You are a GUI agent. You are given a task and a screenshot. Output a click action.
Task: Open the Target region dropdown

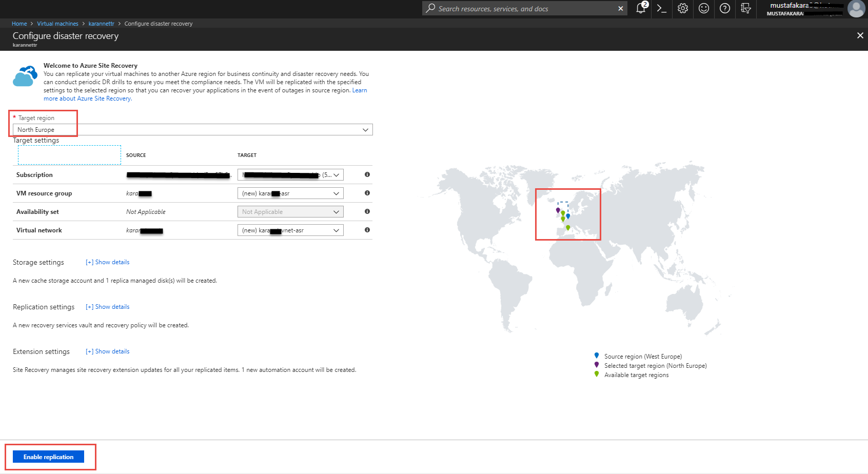point(193,130)
